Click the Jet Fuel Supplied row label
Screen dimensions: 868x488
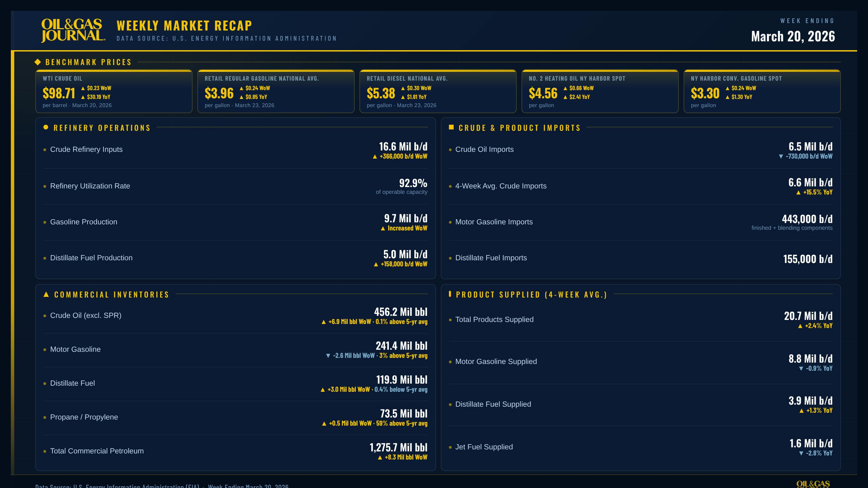[484, 447]
